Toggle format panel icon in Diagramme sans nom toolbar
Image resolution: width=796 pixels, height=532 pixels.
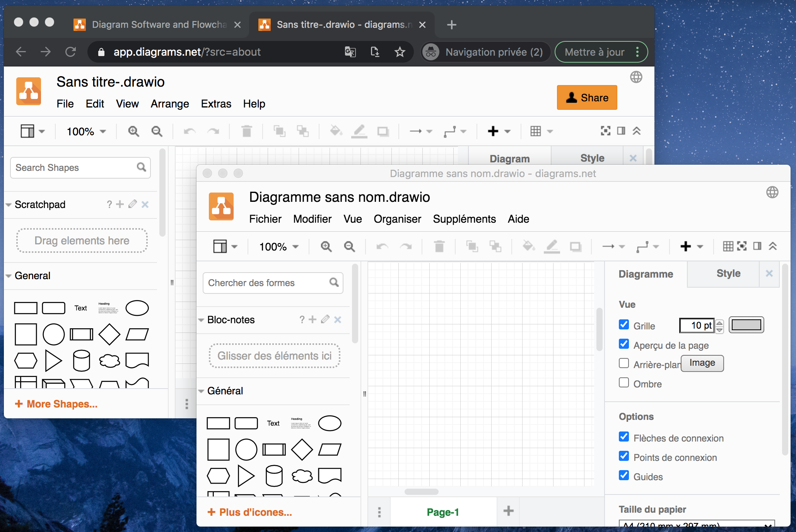tap(757, 246)
